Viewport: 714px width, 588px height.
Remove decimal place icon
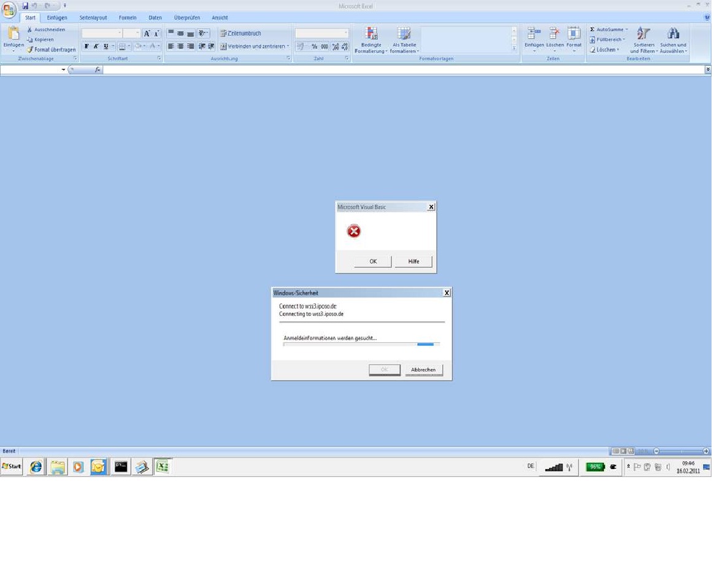[345, 47]
